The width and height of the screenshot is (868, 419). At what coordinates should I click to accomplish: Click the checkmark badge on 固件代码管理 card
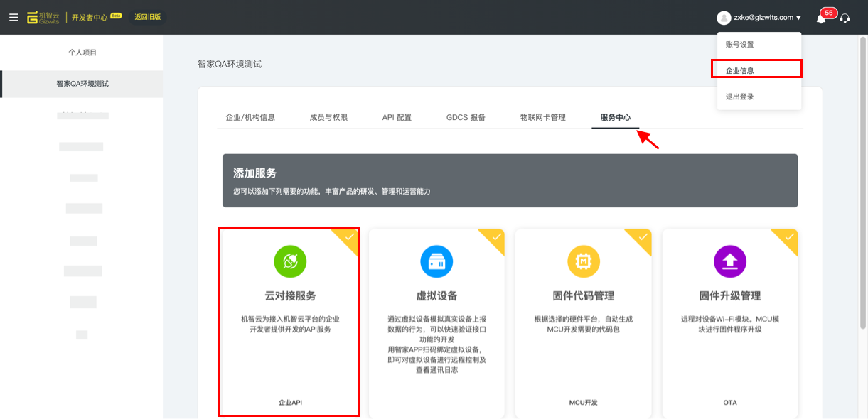pyautogui.click(x=642, y=238)
